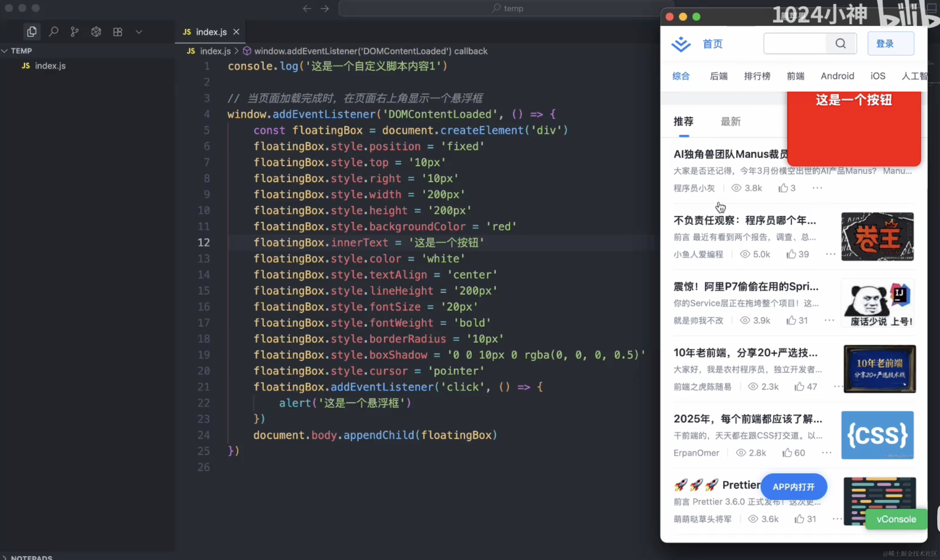This screenshot has height=560, width=940.
Task: Switch to the 最新 tab
Action: pyautogui.click(x=730, y=121)
